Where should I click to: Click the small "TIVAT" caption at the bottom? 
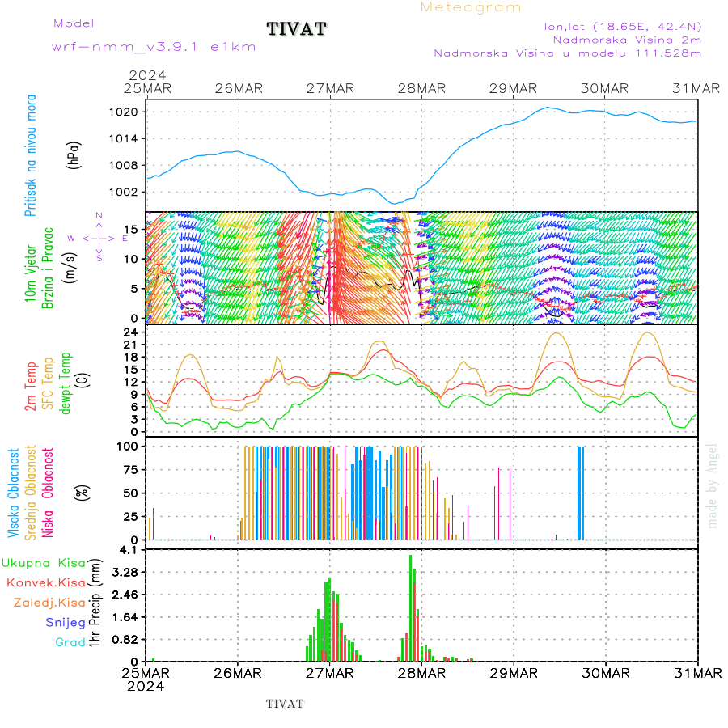coord(285,704)
